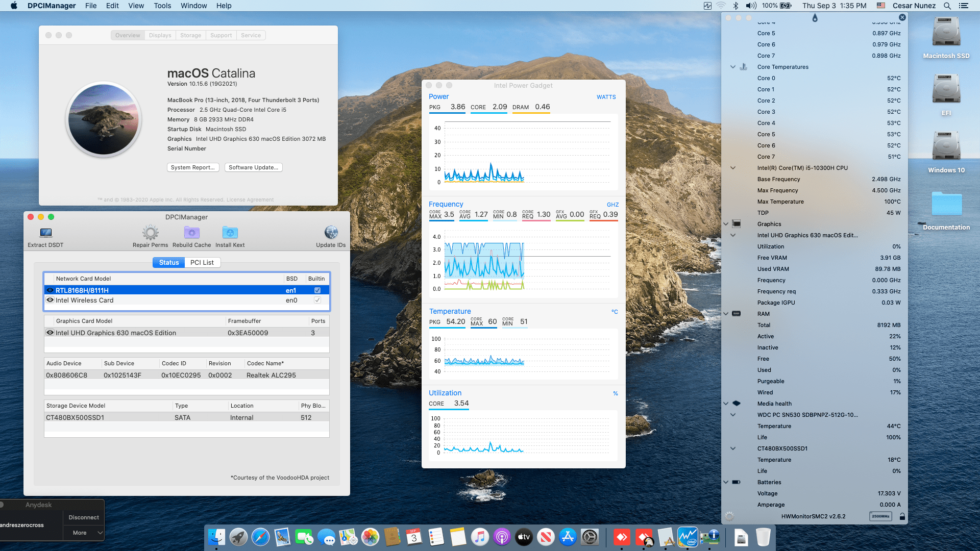
Task: Open App Store from the Dock
Action: point(568,537)
